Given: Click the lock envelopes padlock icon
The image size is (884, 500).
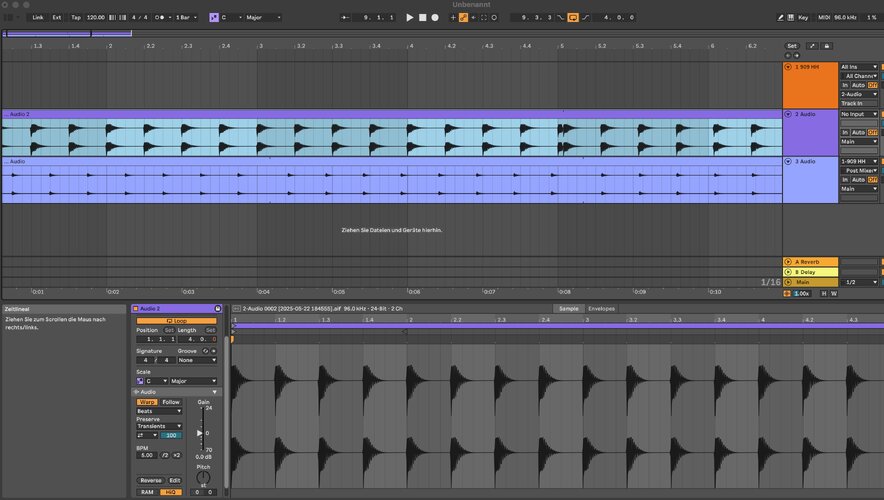Looking at the screenshot, I should [827, 45].
